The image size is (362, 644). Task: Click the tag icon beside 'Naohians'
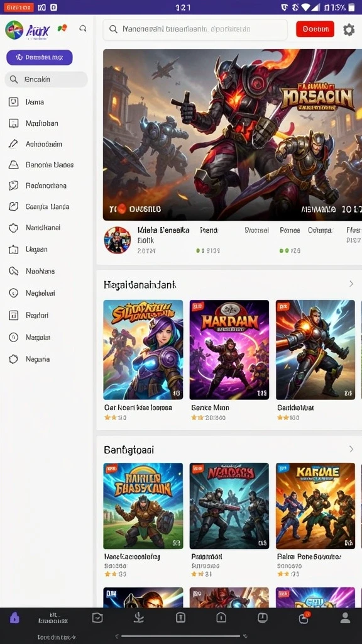(x=14, y=271)
